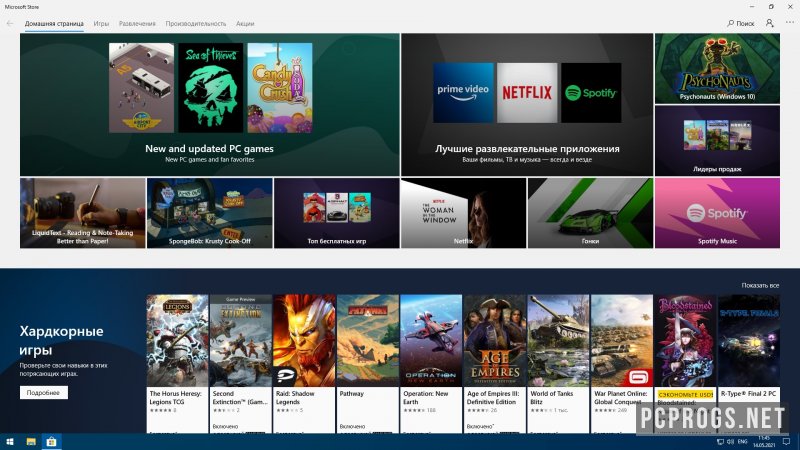800x450 pixels.
Task: Open File Explorer from taskbar
Action: [x=31, y=442]
